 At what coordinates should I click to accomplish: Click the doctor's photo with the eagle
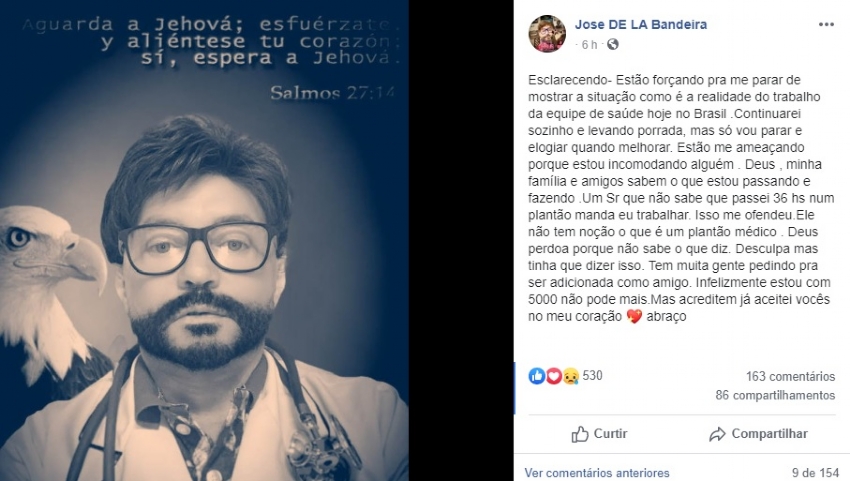204,240
